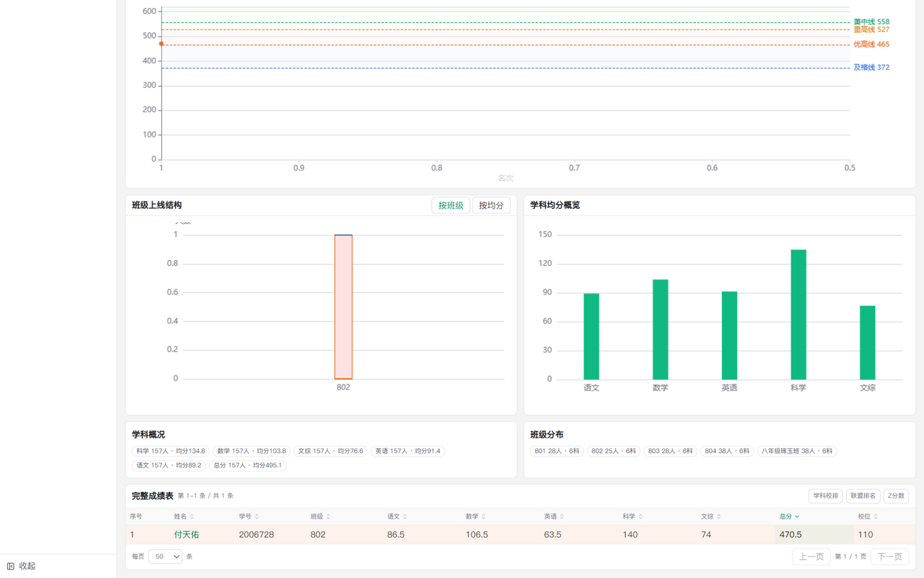The width and height of the screenshot is (924, 578).
Task: Click the 完整成绩表 table title
Action: pos(153,496)
